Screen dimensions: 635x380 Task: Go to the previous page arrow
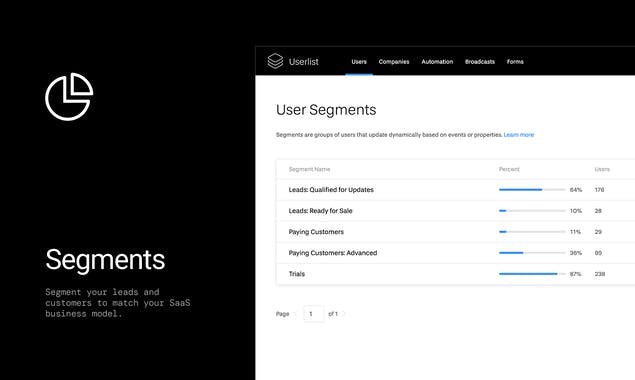point(296,314)
